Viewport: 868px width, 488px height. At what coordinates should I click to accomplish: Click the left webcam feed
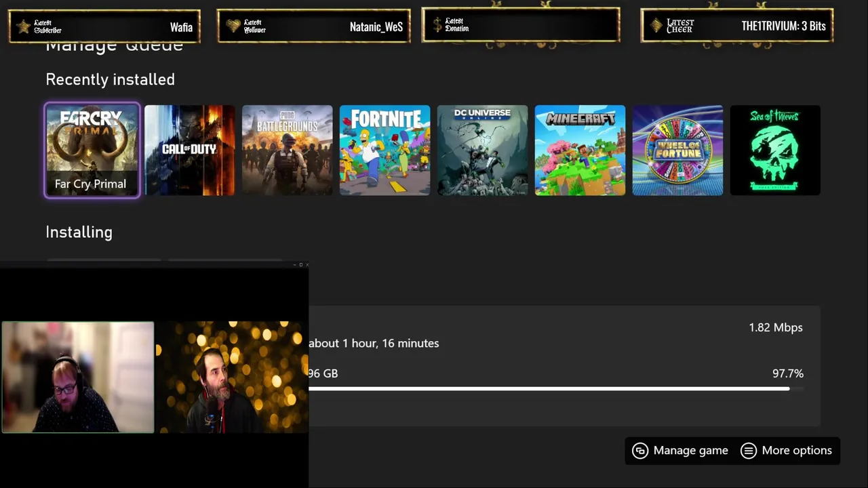click(x=78, y=377)
